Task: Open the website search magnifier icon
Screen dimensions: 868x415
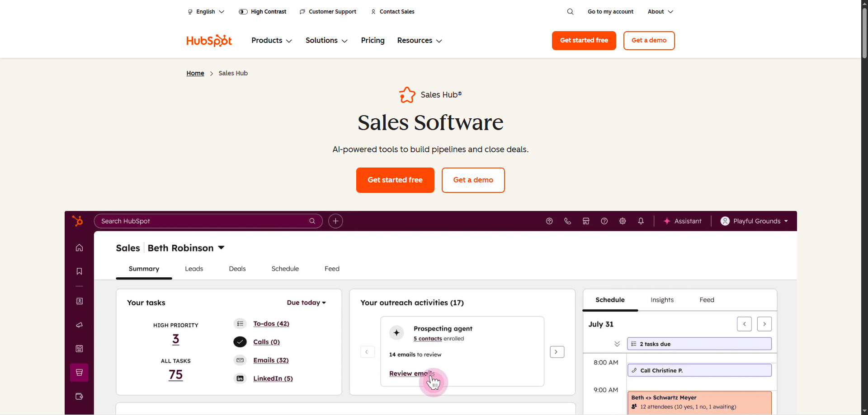Action: click(x=570, y=12)
